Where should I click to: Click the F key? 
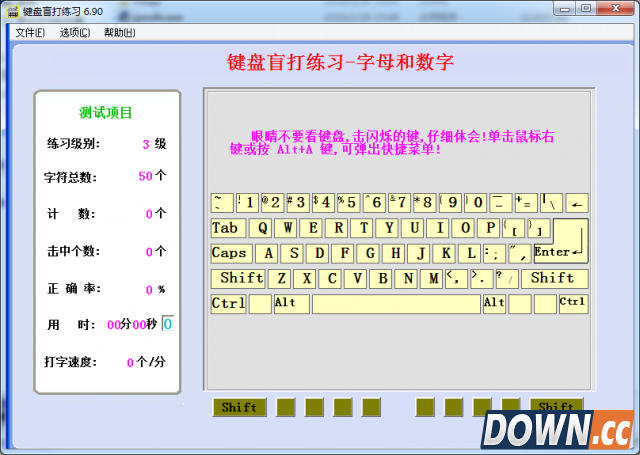tap(342, 253)
